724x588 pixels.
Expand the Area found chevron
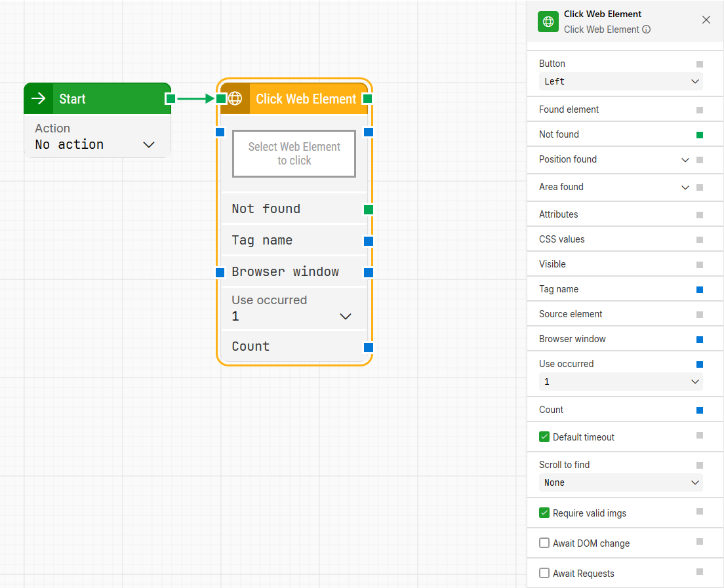tap(685, 187)
